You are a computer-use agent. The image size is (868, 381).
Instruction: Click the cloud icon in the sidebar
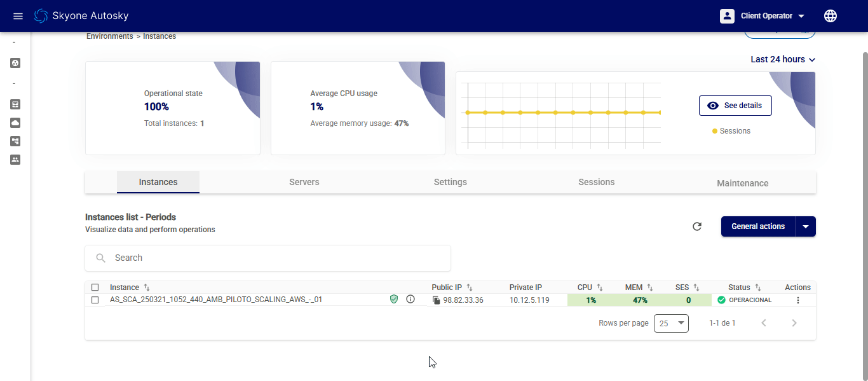(x=16, y=122)
